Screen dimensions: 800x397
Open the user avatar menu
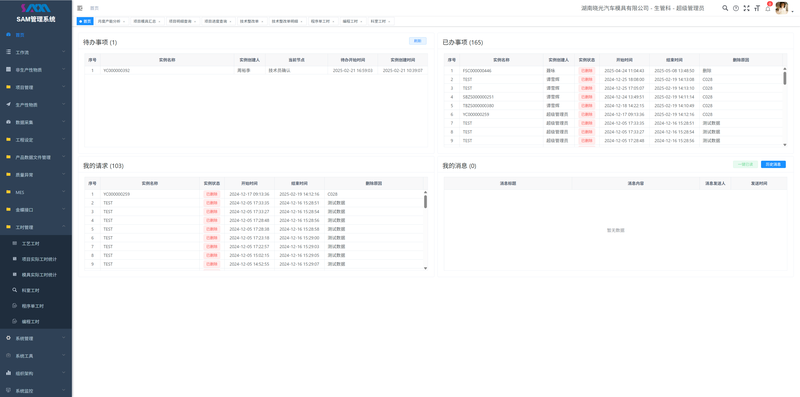[x=781, y=8]
